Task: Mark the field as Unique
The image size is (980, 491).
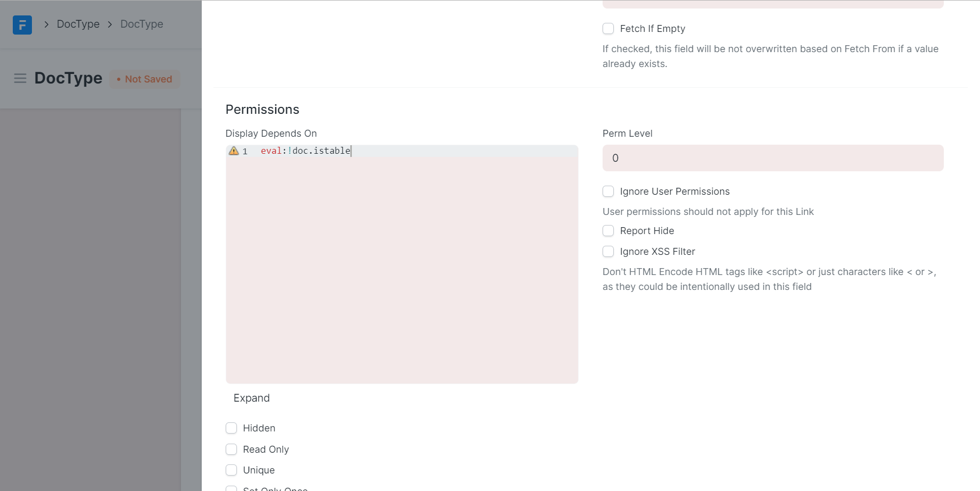Action: (x=231, y=470)
